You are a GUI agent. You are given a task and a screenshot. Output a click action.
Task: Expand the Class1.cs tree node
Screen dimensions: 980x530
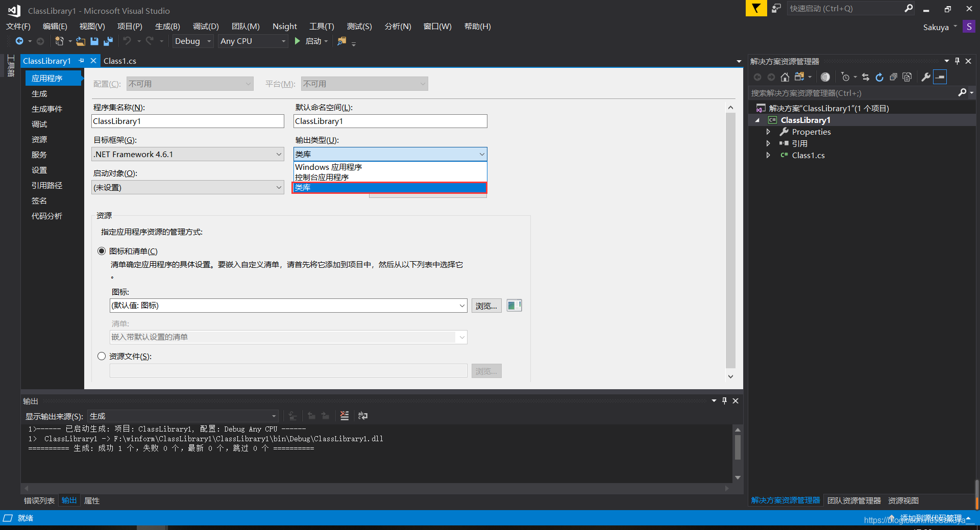pyautogui.click(x=768, y=155)
